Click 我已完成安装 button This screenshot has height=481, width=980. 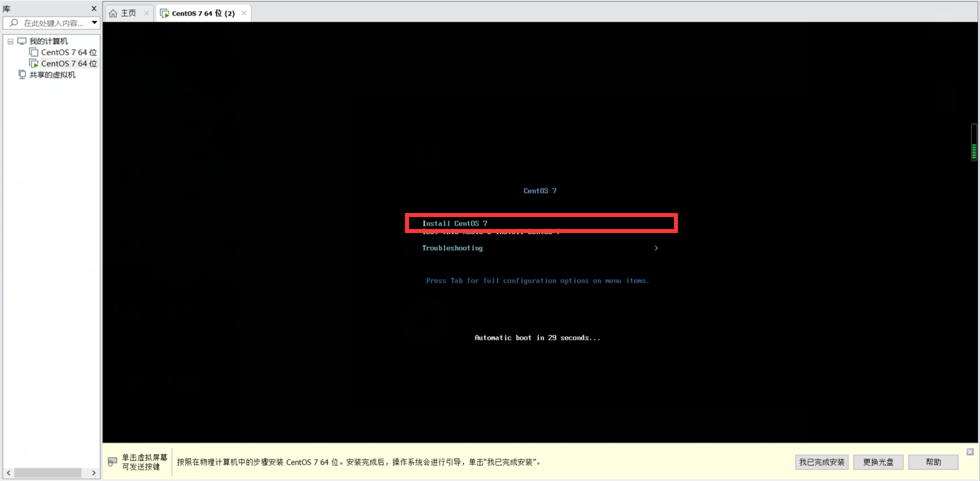click(x=822, y=462)
